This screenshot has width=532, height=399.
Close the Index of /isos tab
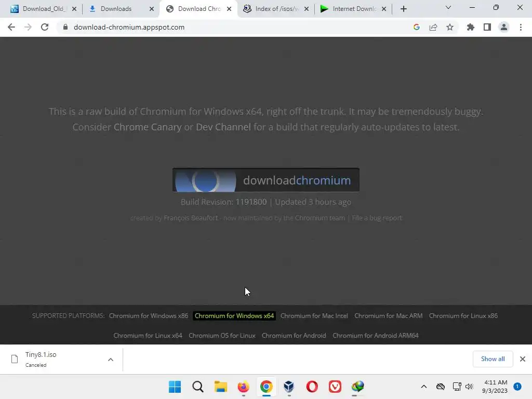click(307, 9)
